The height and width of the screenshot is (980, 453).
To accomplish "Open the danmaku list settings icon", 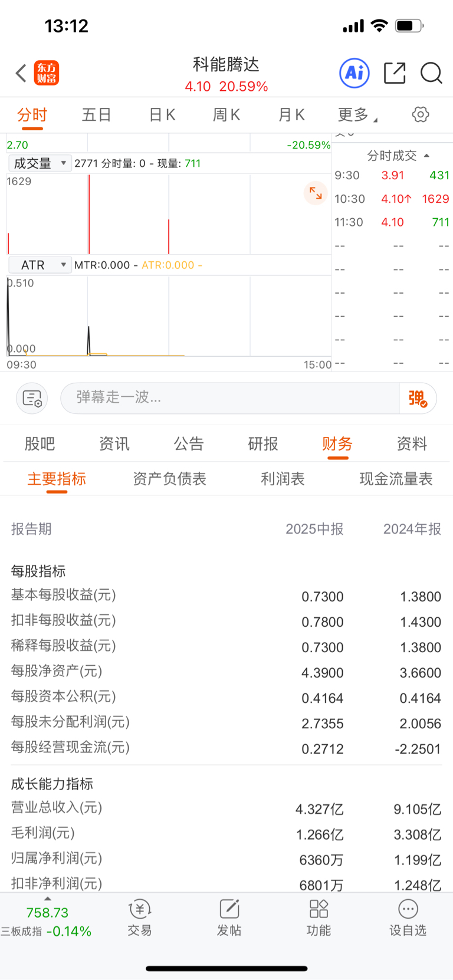I will tap(32, 399).
